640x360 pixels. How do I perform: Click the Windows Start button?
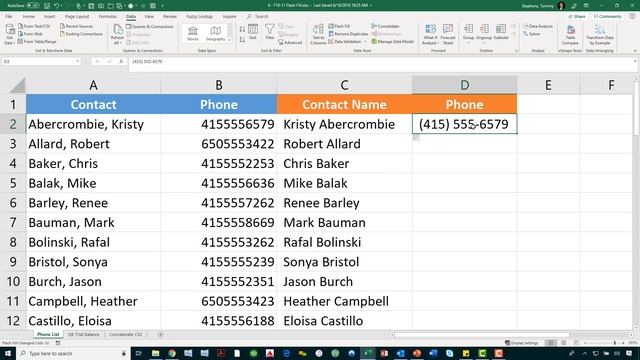(7, 353)
